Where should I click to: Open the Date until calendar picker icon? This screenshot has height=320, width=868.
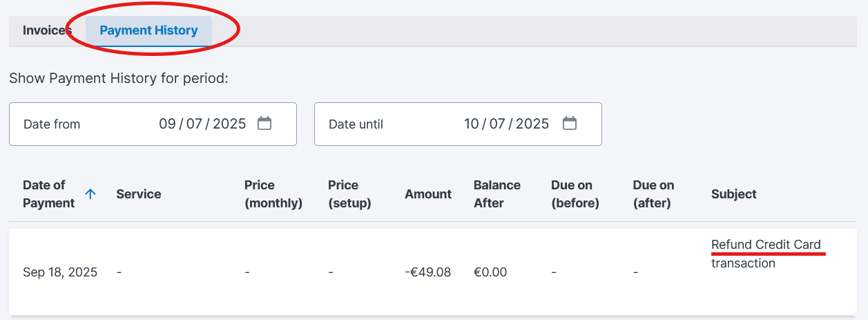click(x=570, y=124)
